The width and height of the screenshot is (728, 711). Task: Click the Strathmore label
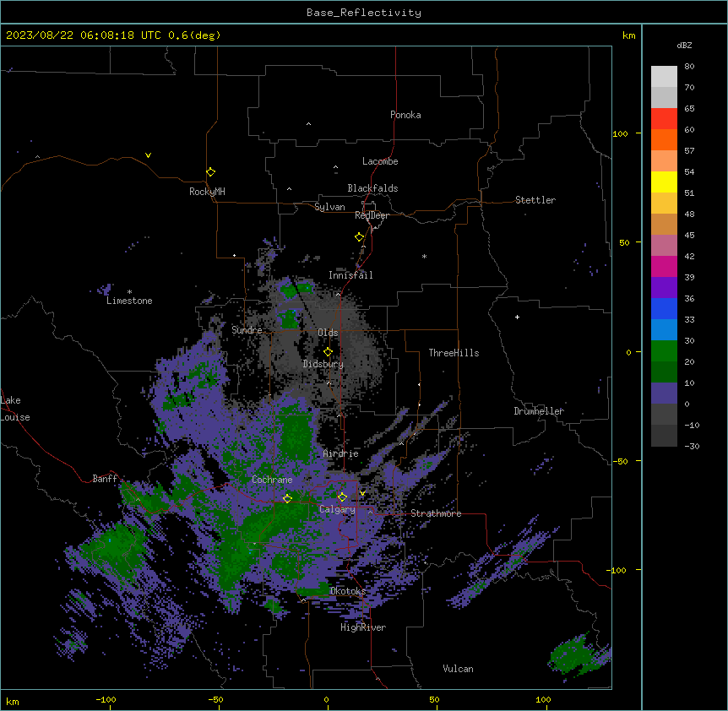pos(436,513)
